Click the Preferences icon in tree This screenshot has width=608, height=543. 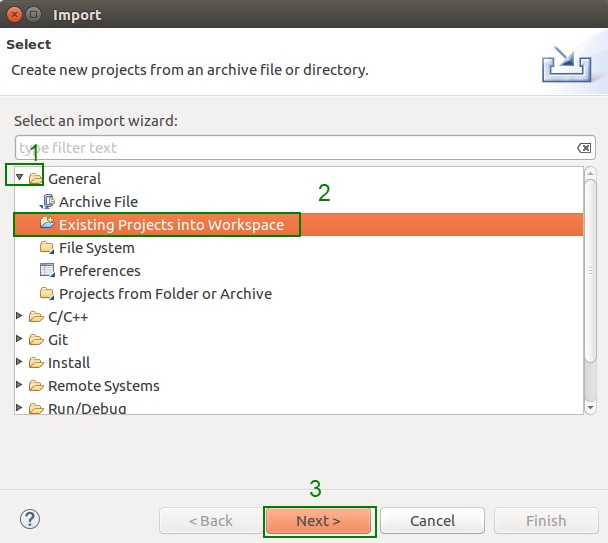pos(46,270)
